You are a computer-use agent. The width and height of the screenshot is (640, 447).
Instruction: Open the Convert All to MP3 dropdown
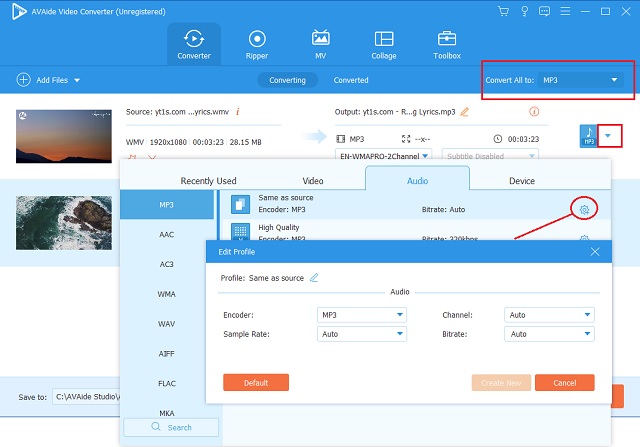pos(580,80)
